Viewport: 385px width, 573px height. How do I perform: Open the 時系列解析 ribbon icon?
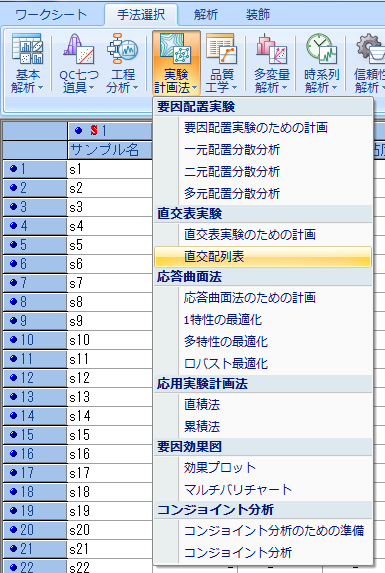point(321,63)
